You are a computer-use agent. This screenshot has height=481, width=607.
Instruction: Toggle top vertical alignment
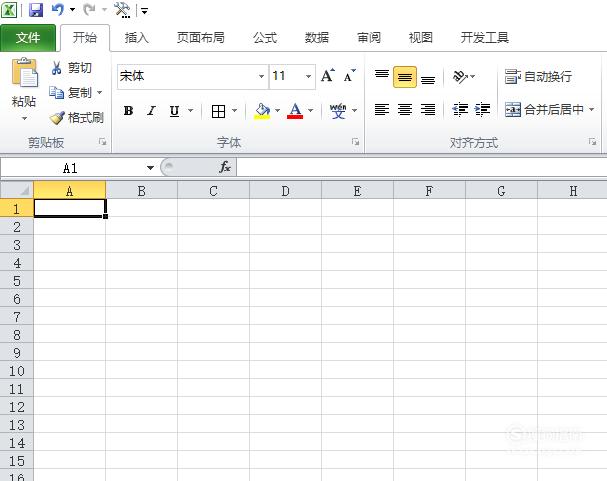pyautogui.click(x=382, y=76)
